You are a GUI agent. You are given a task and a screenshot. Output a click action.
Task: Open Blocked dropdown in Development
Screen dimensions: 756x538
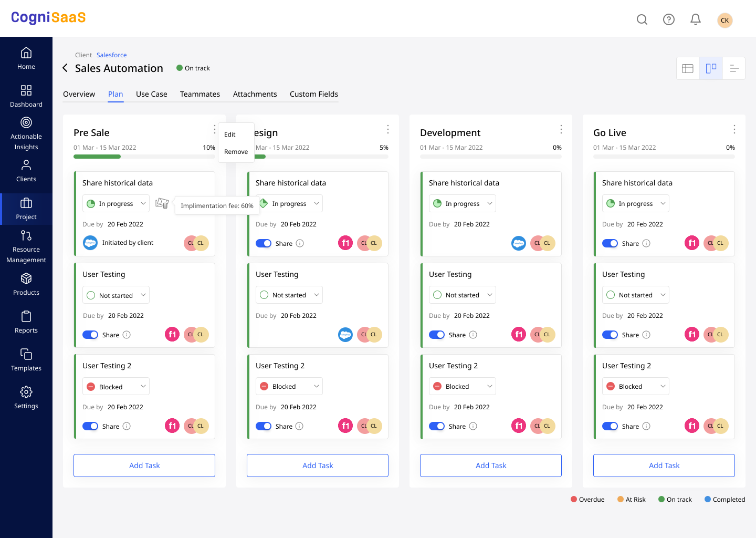tap(463, 386)
